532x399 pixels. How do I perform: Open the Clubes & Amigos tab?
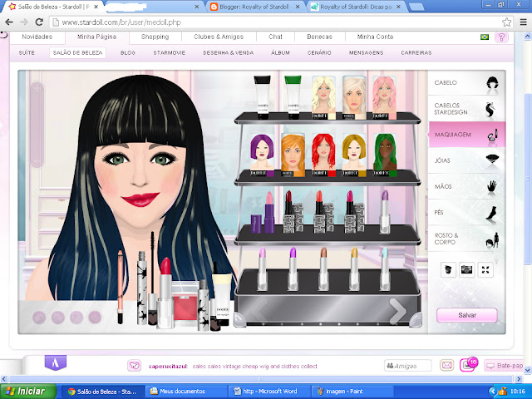(219, 37)
